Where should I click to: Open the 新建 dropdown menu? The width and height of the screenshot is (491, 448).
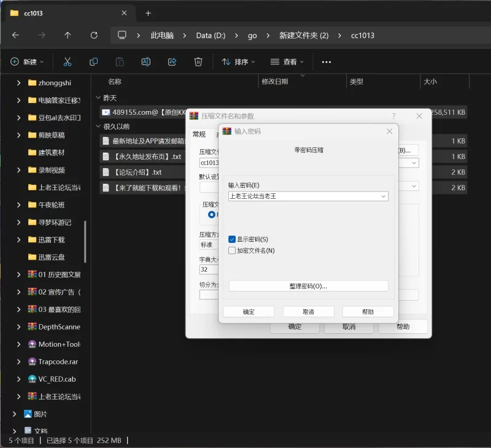[x=27, y=61]
